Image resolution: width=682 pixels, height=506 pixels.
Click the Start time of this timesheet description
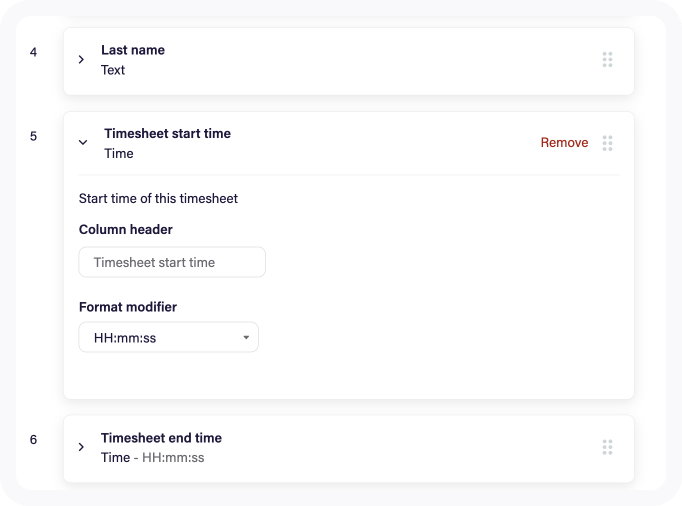coord(158,198)
